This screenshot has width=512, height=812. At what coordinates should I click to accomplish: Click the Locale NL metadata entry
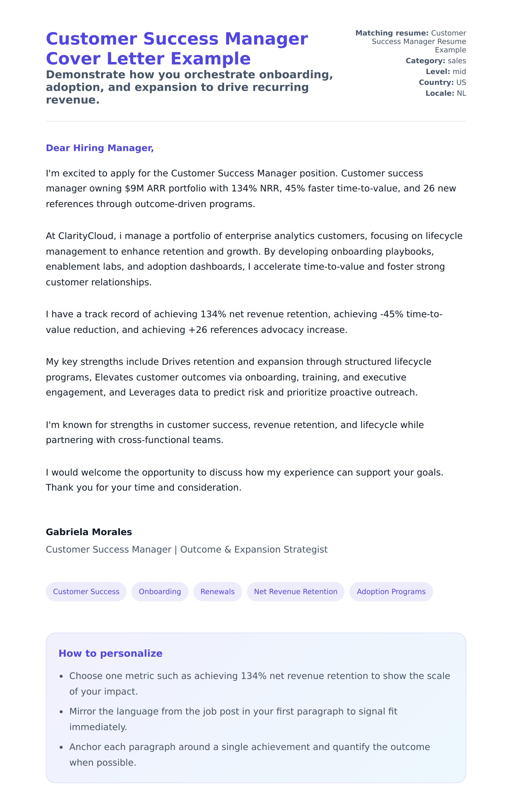click(445, 93)
